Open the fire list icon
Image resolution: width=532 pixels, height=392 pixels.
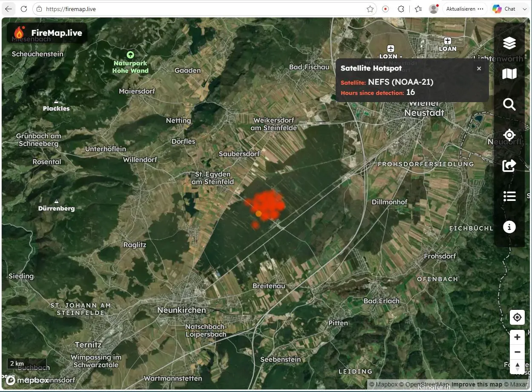pos(509,196)
